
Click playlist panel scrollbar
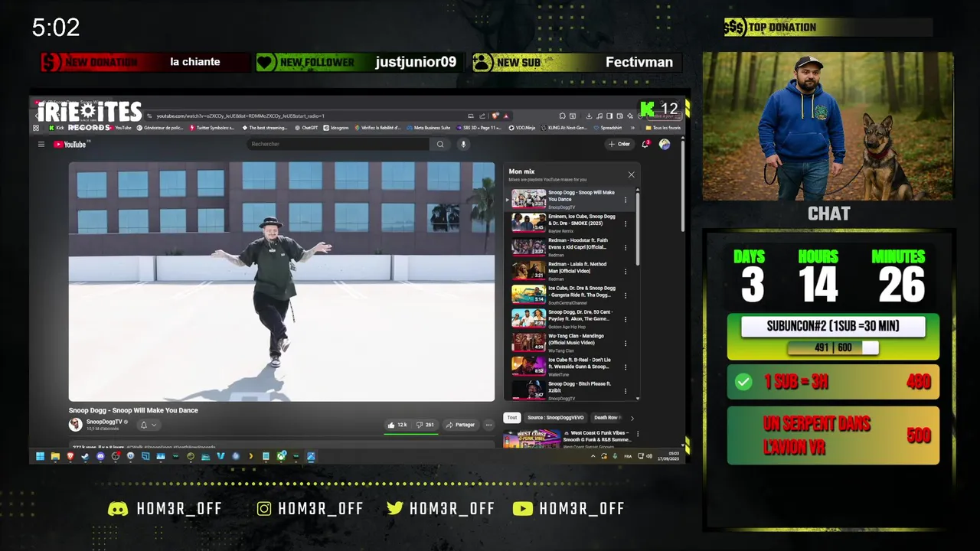(x=638, y=230)
